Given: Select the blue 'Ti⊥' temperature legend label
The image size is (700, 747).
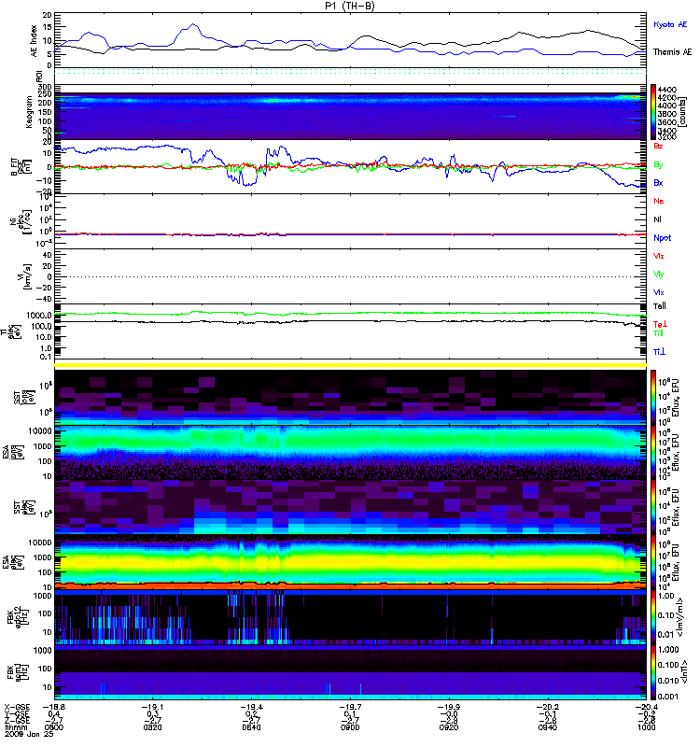Looking at the screenshot, I should pos(659,351).
